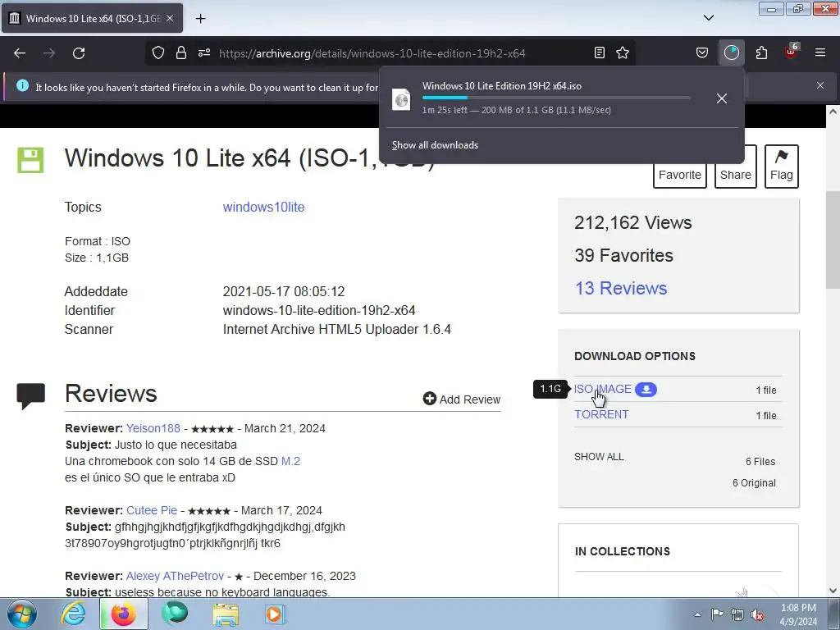Click the page vertical scrollbar thumb
Viewport: 840px width, 630px height.
[x=833, y=240]
